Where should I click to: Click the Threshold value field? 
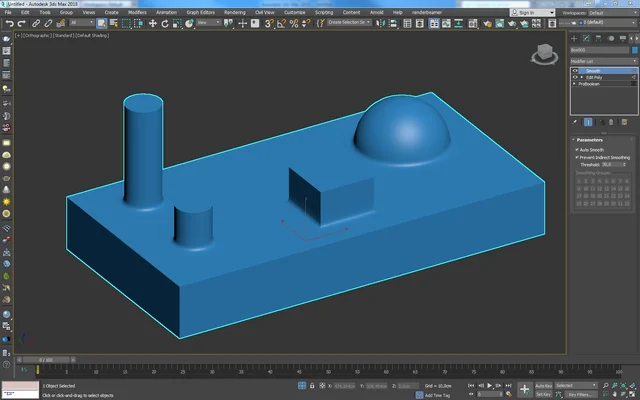(x=611, y=164)
